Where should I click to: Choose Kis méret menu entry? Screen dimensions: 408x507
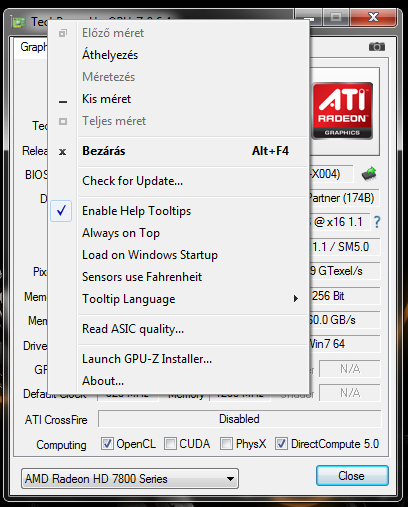(x=178, y=99)
